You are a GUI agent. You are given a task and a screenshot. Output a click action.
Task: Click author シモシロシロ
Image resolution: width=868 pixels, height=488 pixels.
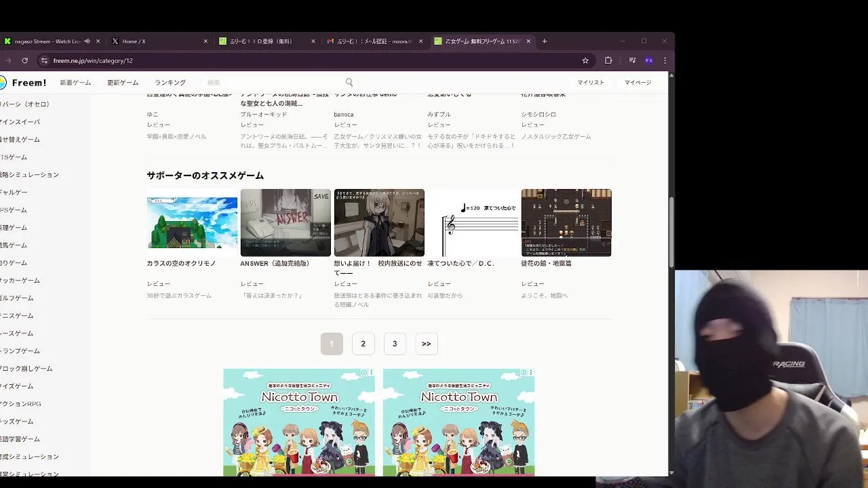click(x=538, y=115)
